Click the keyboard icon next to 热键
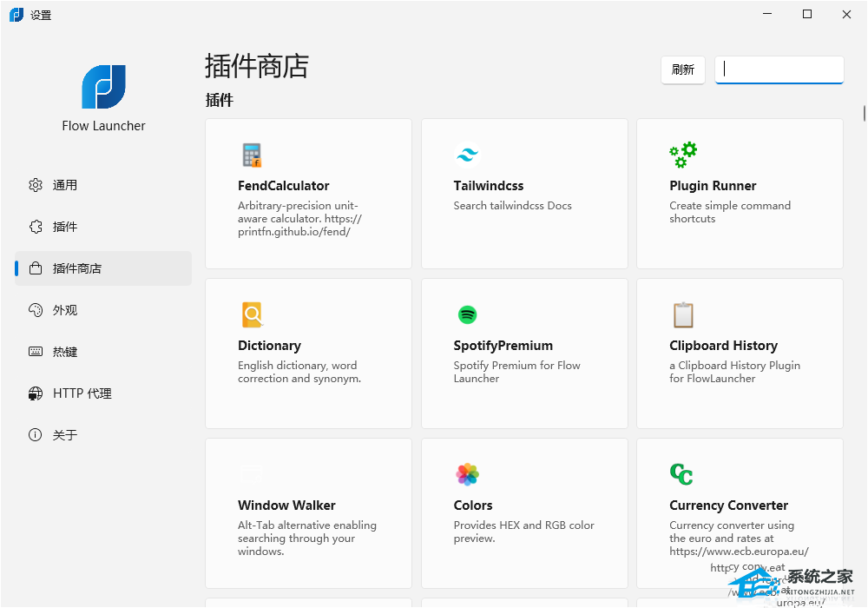868x608 pixels. (x=36, y=352)
